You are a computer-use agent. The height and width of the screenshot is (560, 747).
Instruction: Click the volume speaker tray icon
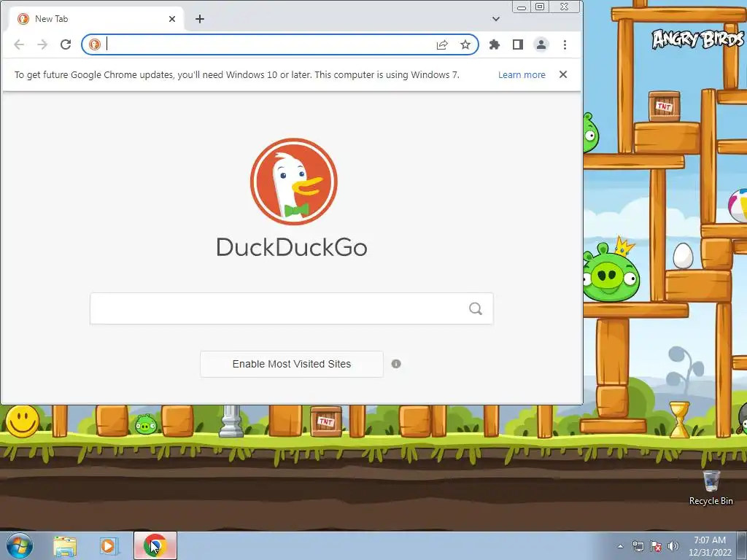pos(673,546)
